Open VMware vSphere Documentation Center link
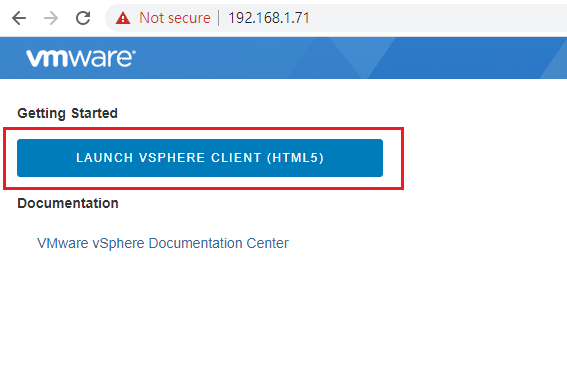 pyautogui.click(x=163, y=243)
